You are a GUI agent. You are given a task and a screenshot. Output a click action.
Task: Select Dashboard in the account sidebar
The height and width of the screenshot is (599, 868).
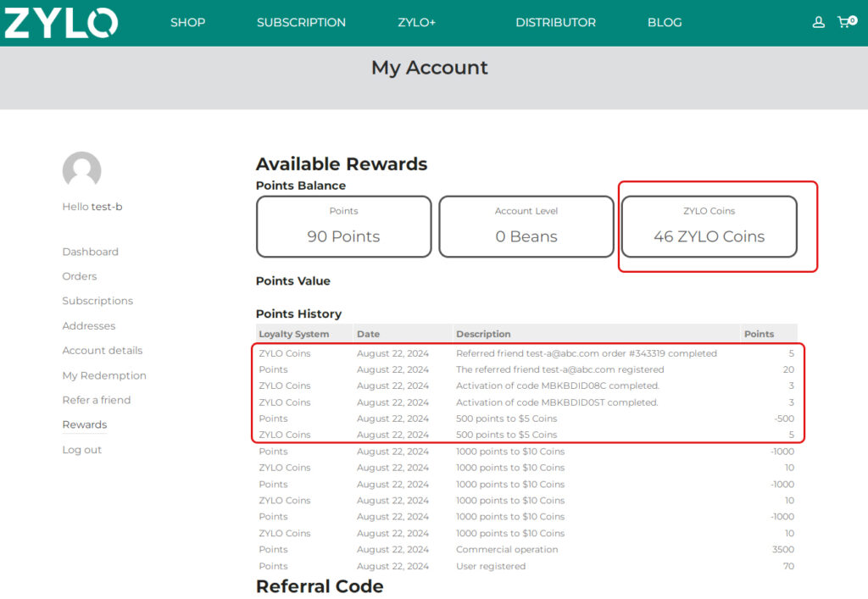pos(90,252)
